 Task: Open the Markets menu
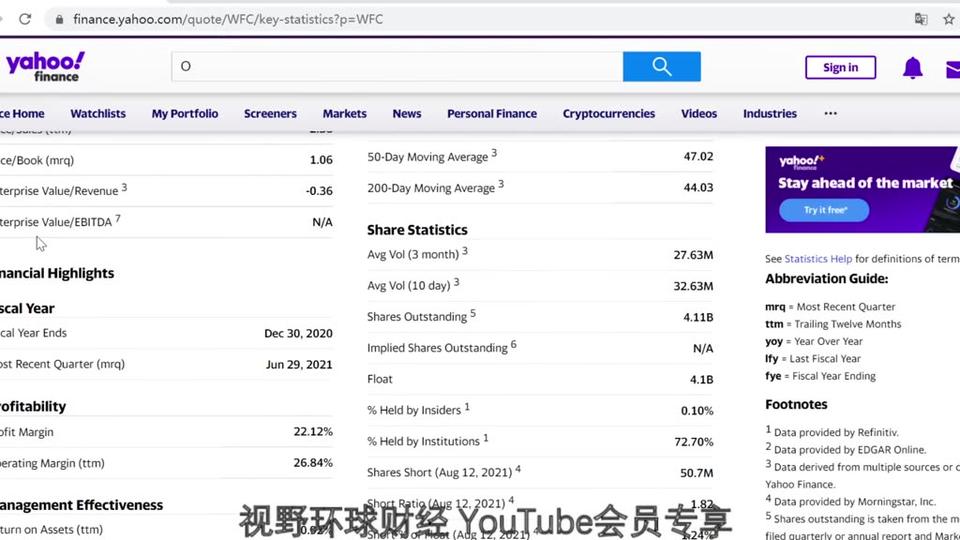tap(345, 113)
